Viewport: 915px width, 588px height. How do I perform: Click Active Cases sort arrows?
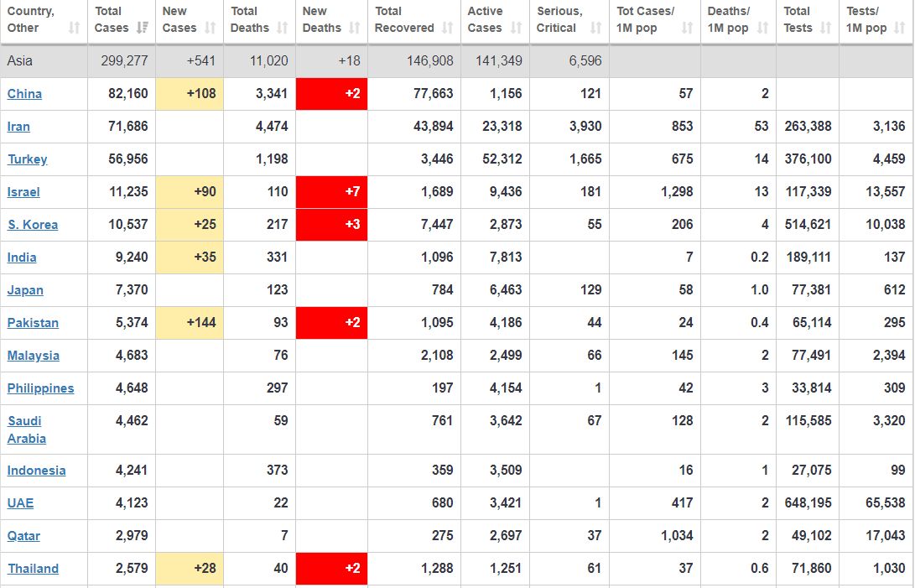[516, 28]
